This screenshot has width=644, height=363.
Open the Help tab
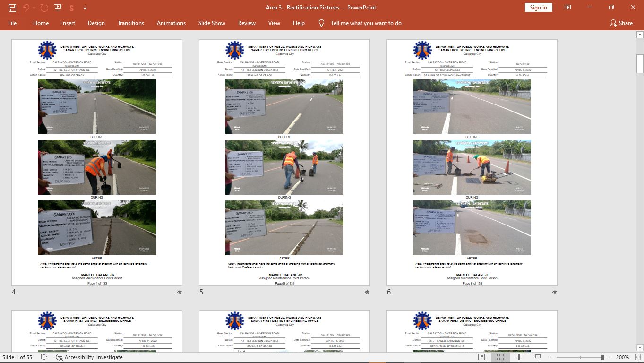299,23
